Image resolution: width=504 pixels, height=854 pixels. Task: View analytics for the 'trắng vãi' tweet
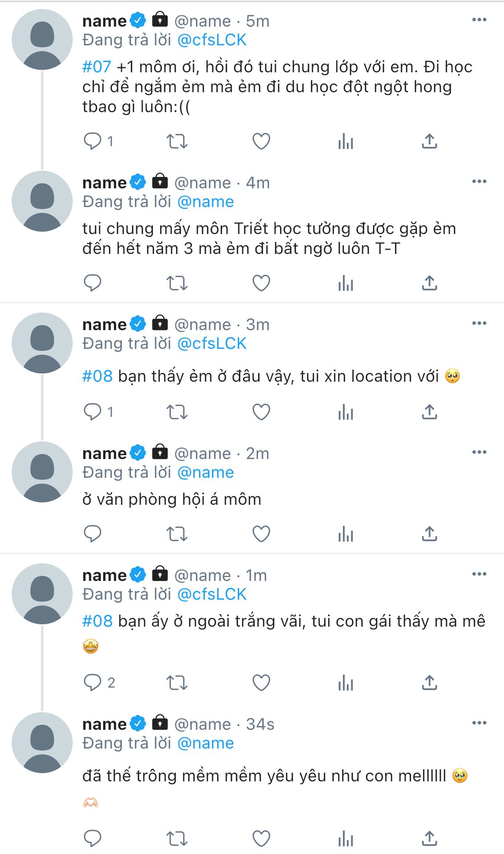click(346, 682)
